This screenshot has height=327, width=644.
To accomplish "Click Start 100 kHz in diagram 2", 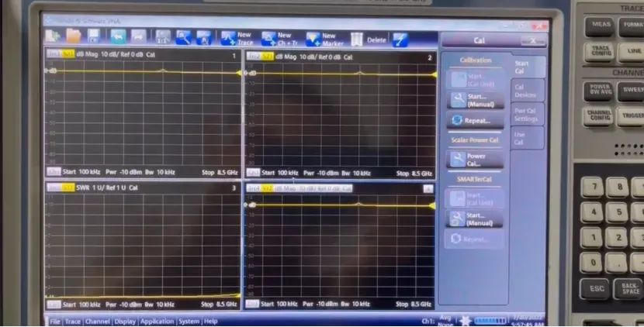I will (280, 173).
